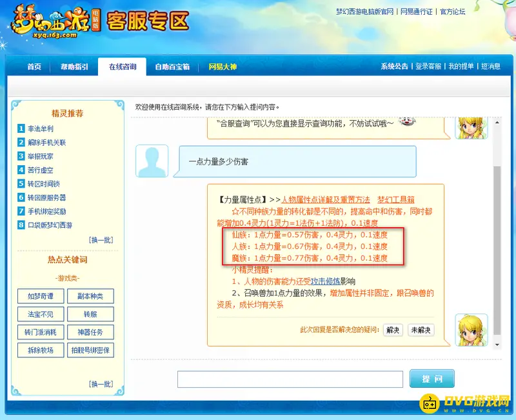Open the 攻击修炼 link
516x420 pixels.
tap(326, 281)
